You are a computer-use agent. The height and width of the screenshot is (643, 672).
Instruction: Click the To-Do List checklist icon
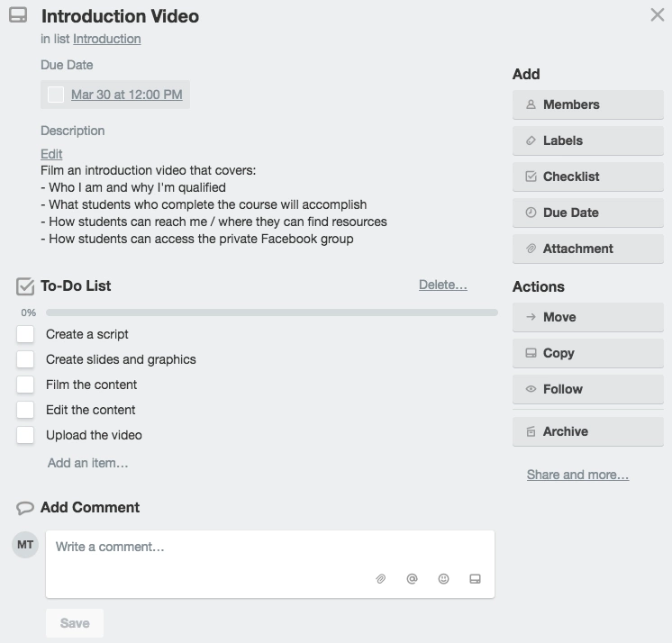click(25, 286)
